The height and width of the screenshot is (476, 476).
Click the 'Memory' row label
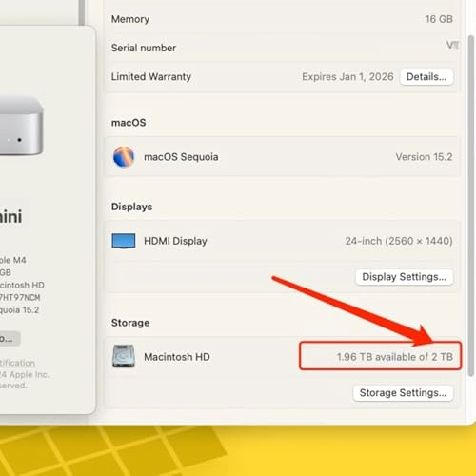pos(130,19)
